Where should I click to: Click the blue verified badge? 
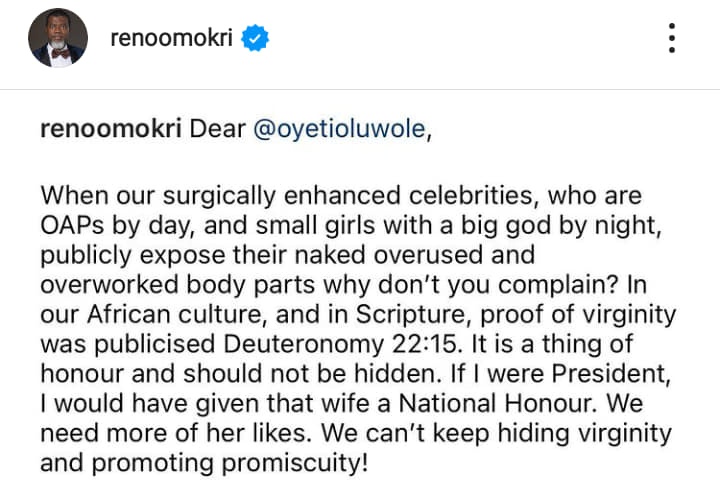pyautogui.click(x=258, y=40)
